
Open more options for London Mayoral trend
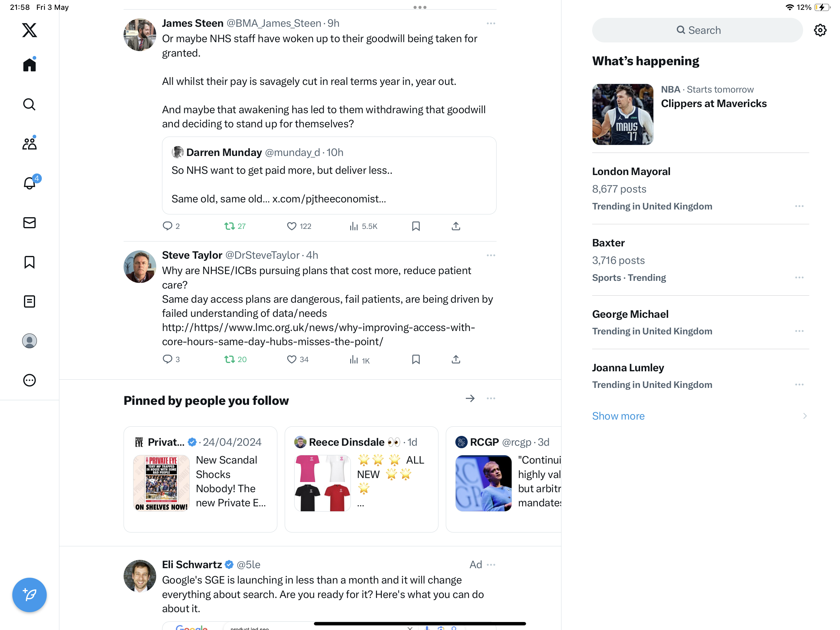coord(799,206)
